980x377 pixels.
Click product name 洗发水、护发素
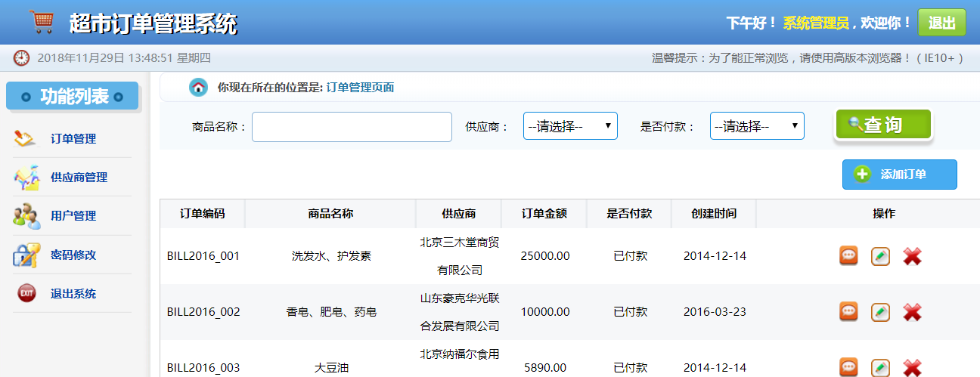pos(331,256)
